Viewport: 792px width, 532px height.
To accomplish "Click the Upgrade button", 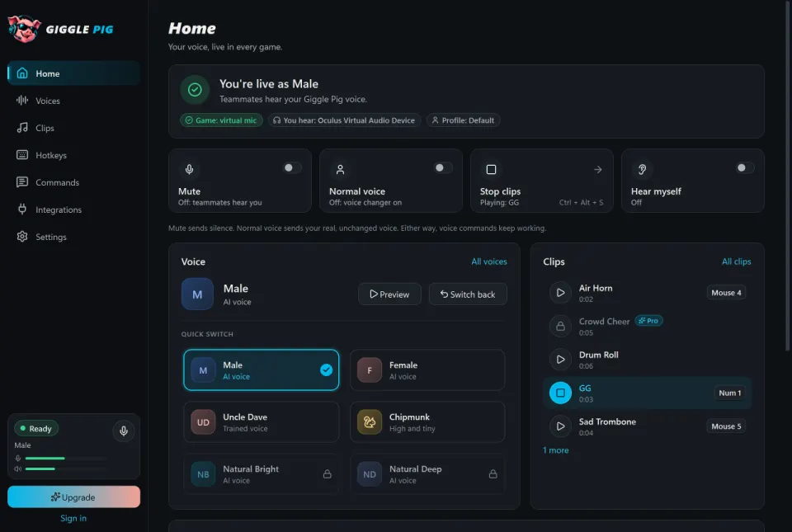I will [73, 497].
